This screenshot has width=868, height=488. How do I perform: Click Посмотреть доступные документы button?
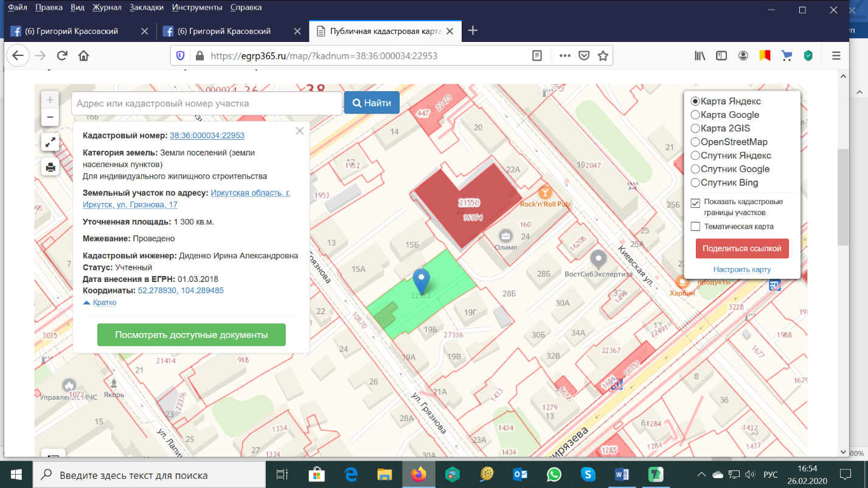tap(192, 335)
